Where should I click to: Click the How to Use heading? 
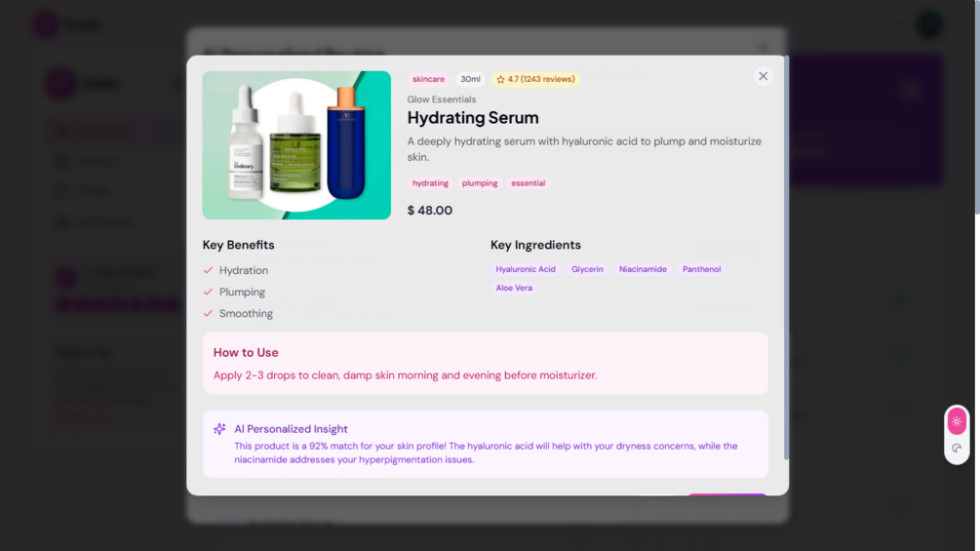pos(246,352)
